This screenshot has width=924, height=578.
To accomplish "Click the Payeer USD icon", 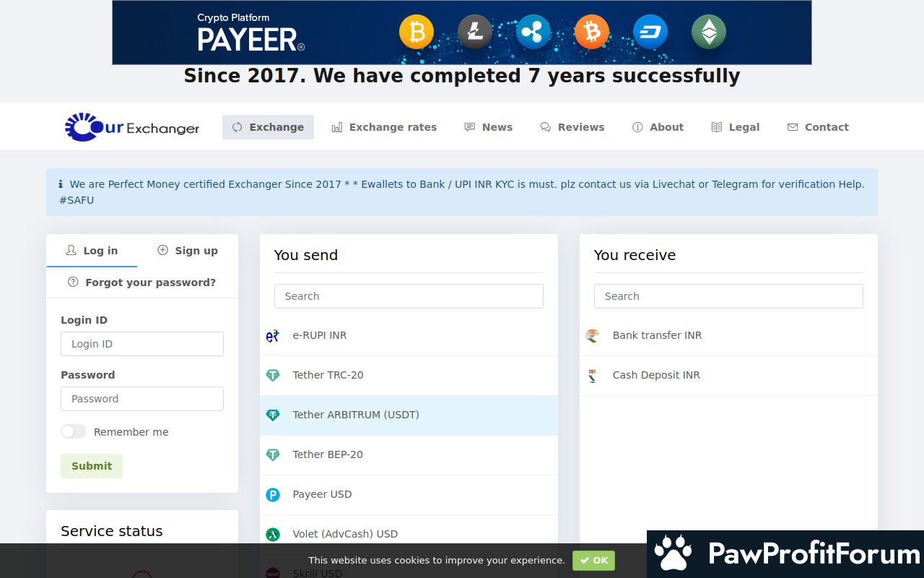I will point(273,495).
